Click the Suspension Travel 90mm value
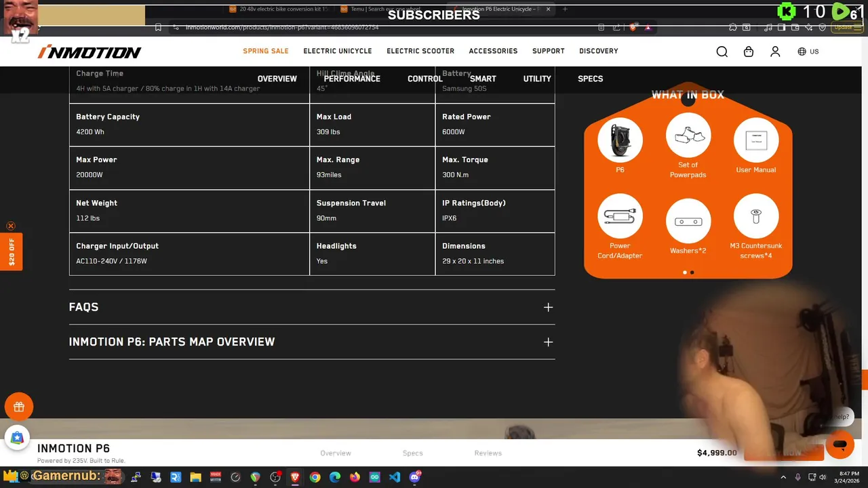The height and width of the screenshot is (488, 868). [x=326, y=218]
